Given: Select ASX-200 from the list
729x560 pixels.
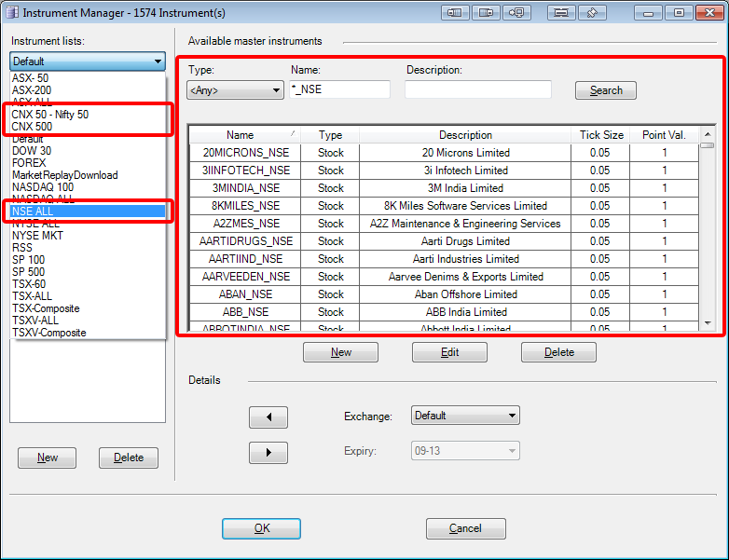Looking at the screenshot, I should tap(88, 90).
